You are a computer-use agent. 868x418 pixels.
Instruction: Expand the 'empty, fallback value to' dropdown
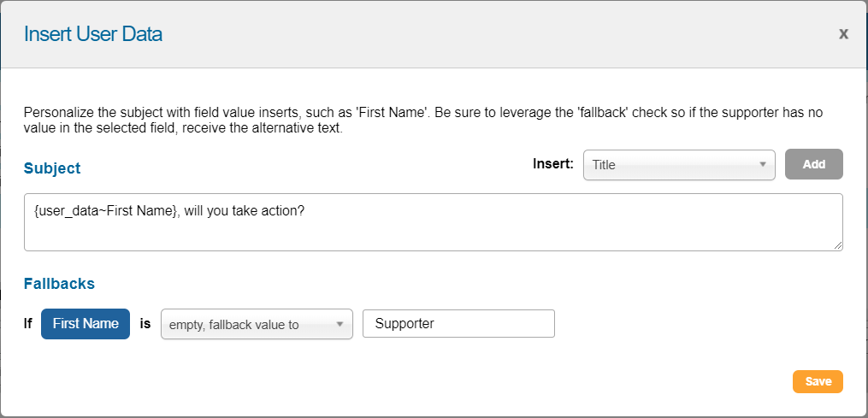point(257,324)
